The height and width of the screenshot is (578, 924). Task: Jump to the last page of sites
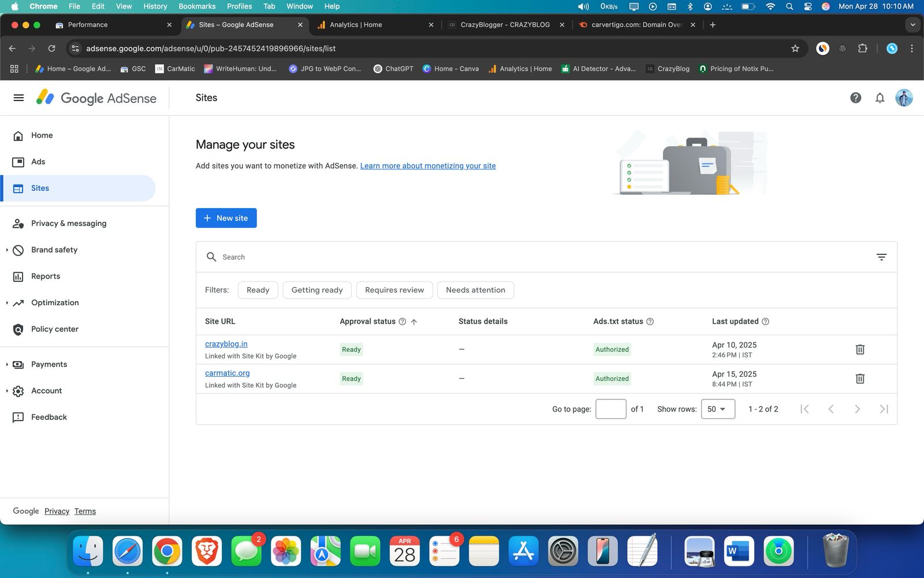pyautogui.click(x=884, y=409)
